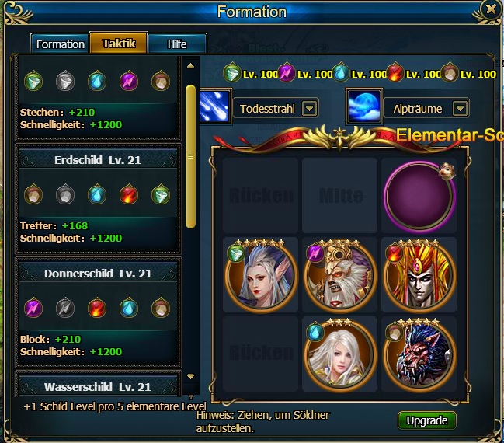Click the yellow scrollbar thumb in tactics list
Viewport: 504px width, 443px height.
coord(190,156)
